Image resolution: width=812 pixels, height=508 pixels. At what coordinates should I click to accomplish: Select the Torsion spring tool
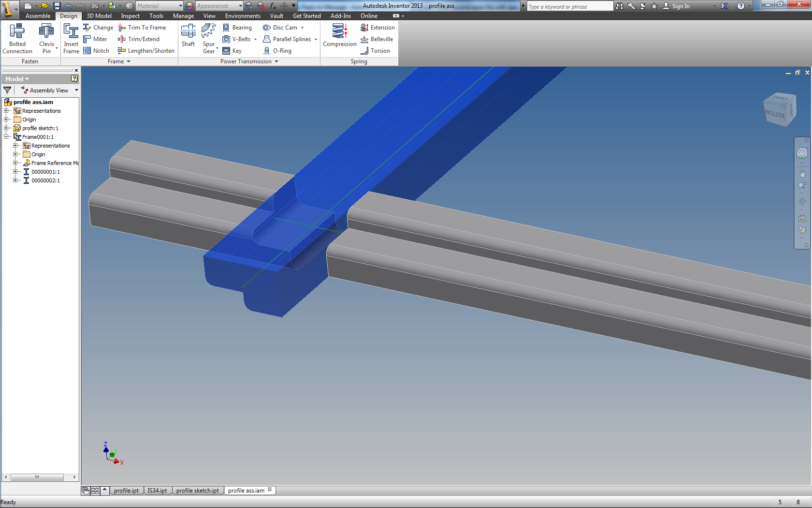(375, 51)
